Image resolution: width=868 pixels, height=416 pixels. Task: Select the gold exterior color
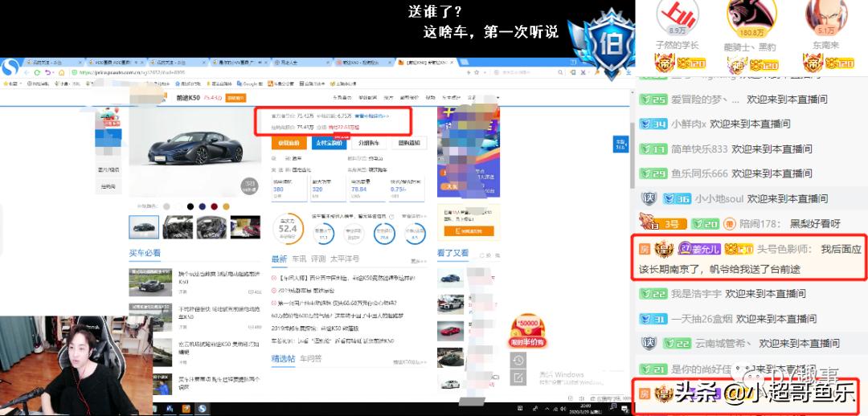click(226, 206)
